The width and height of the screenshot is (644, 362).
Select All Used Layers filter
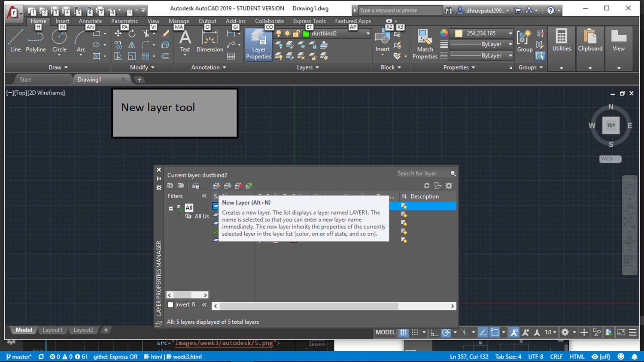(198, 216)
